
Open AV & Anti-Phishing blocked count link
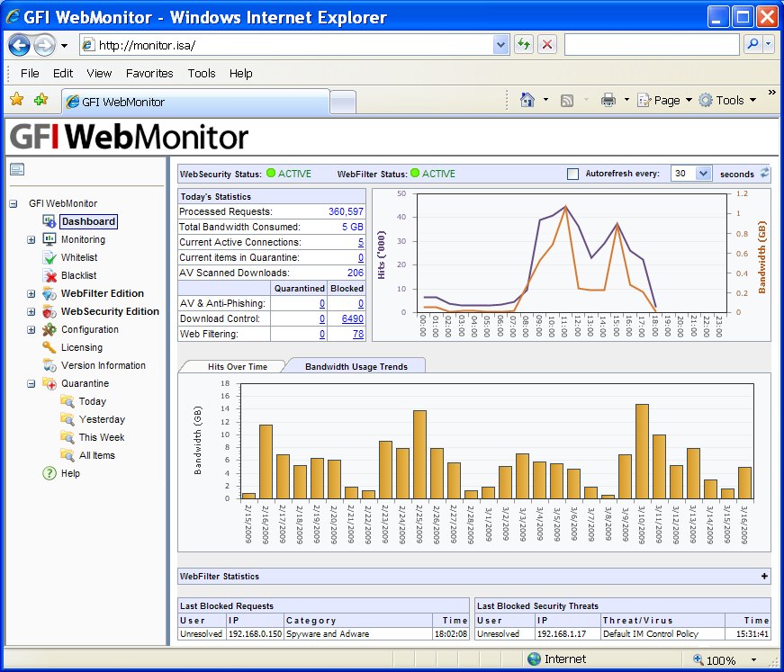coord(361,303)
